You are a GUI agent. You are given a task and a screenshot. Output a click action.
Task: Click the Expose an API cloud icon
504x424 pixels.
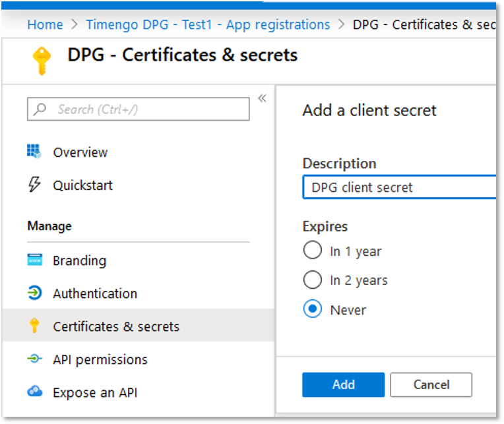click(35, 391)
